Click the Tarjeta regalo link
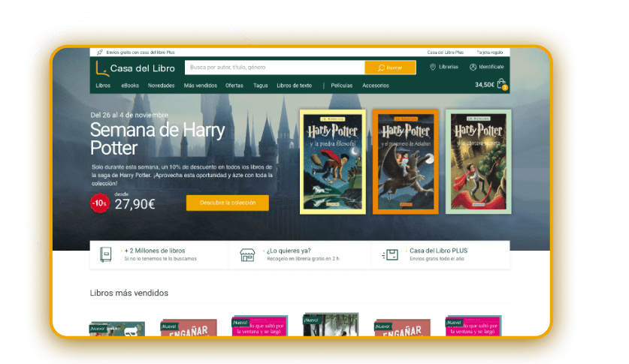 [490, 53]
